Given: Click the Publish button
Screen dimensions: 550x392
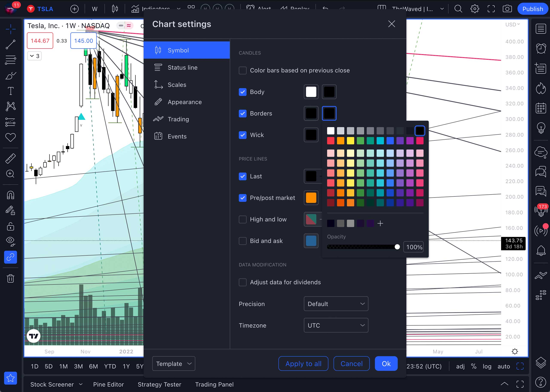Looking at the screenshot, I should (x=532, y=9).
